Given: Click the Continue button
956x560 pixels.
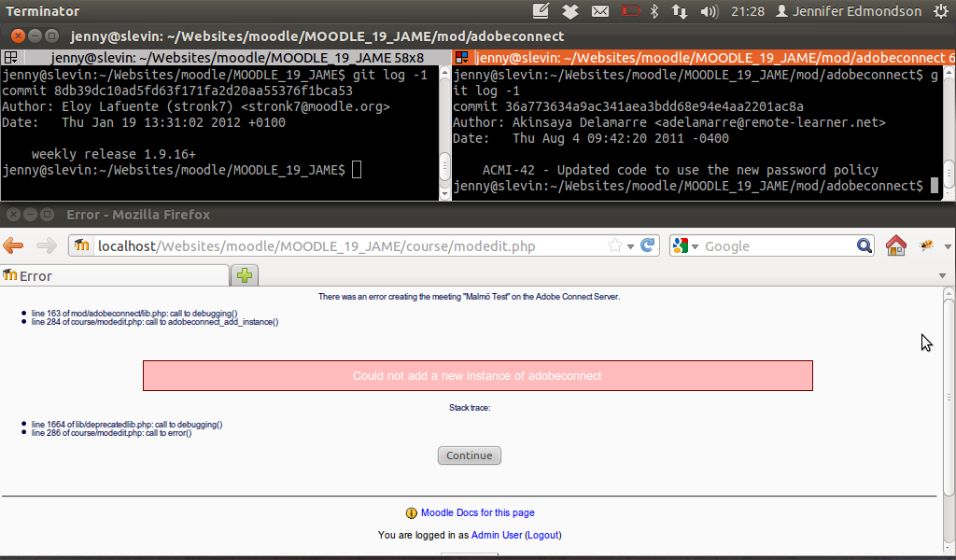Looking at the screenshot, I should coord(470,455).
